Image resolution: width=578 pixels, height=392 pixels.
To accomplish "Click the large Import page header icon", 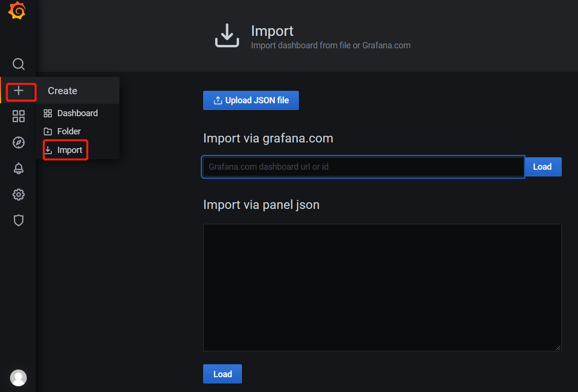I will [x=227, y=36].
